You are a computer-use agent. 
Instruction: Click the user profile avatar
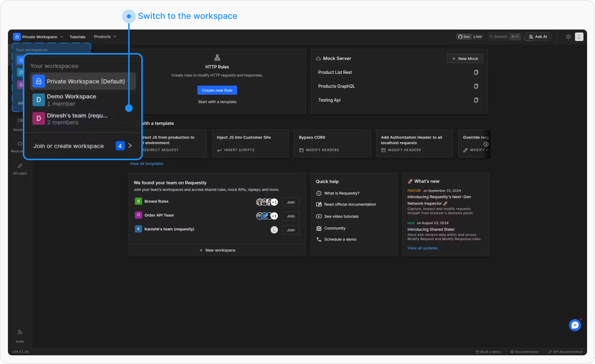[x=579, y=37]
